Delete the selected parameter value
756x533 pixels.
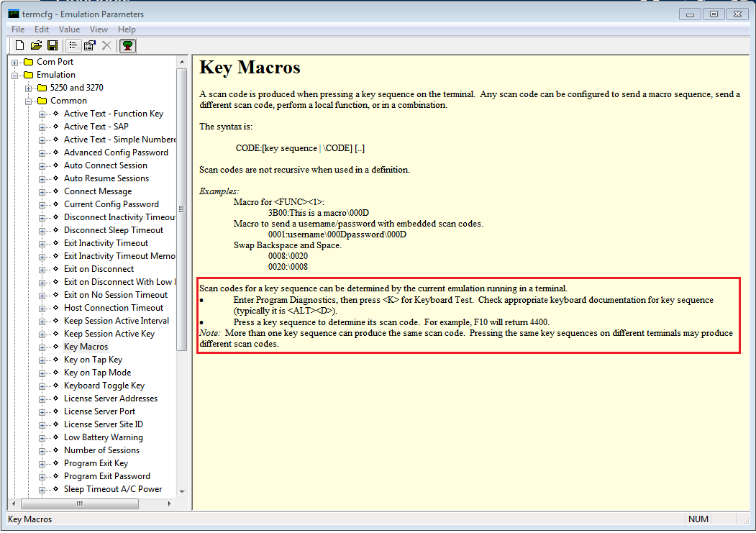106,45
